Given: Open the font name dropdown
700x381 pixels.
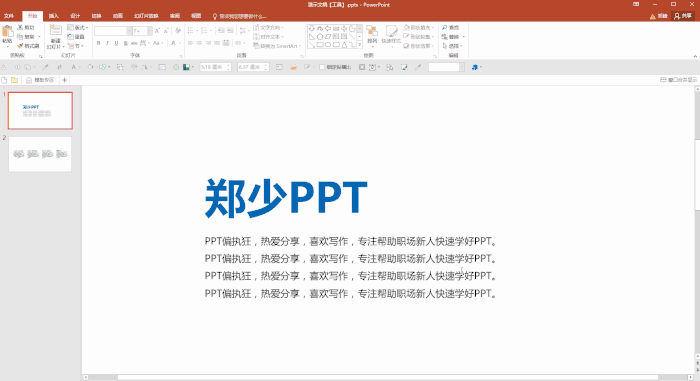Looking at the screenshot, I should [129, 31].
